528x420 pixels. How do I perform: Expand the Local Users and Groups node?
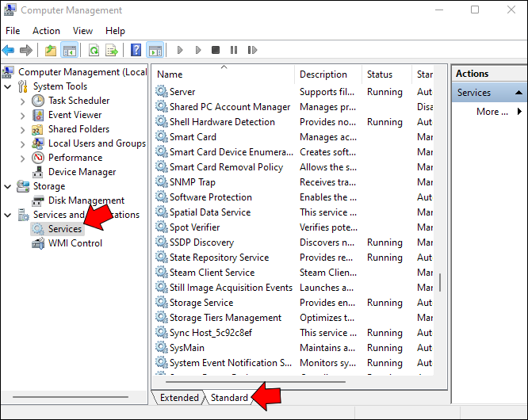point(22,144)
